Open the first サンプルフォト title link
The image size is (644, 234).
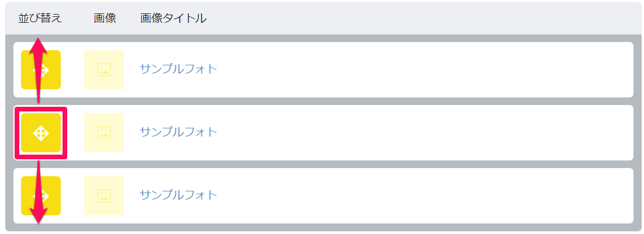pyautogui.click(x=178, y=69)
